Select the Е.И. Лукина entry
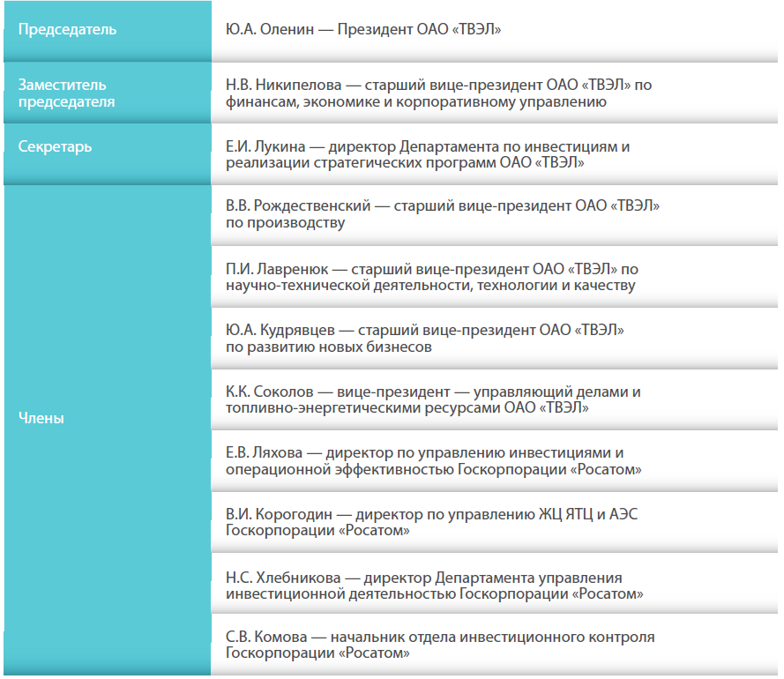The image size is (784, 679). [x=494, y=154]
